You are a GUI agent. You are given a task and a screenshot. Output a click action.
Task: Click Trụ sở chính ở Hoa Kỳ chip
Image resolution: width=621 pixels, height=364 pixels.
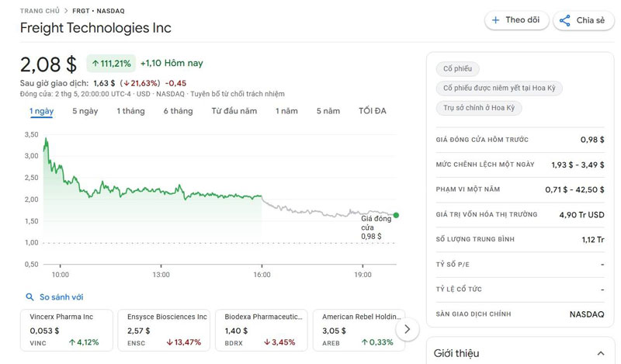(479, 108)
